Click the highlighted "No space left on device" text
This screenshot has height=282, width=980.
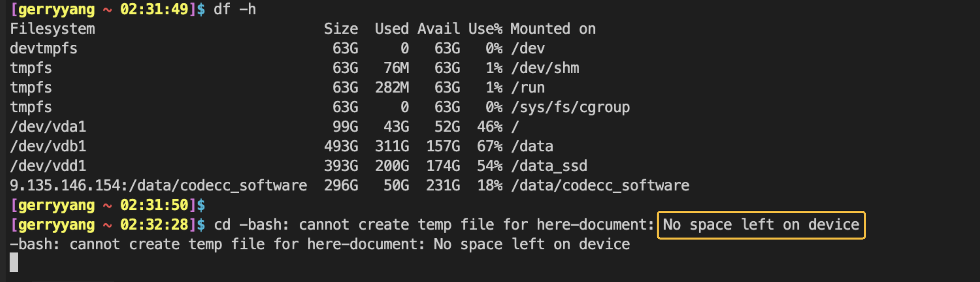click(x=761, y=225)
